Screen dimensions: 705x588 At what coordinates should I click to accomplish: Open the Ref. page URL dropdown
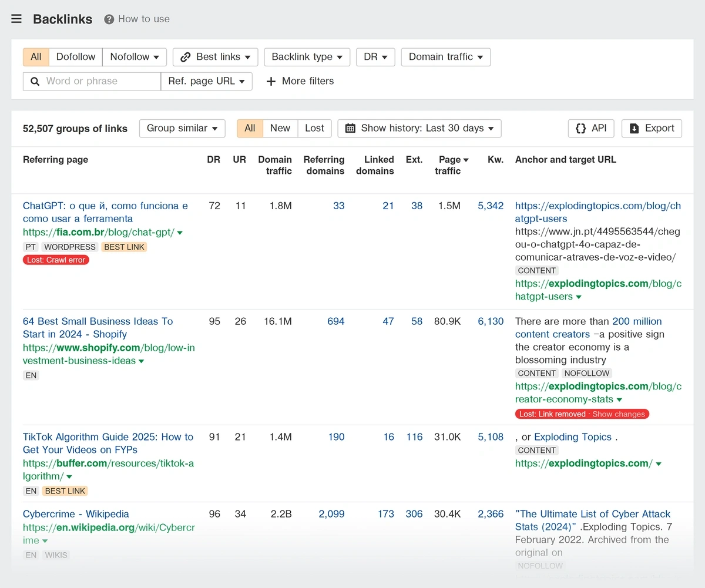[206, 82]
